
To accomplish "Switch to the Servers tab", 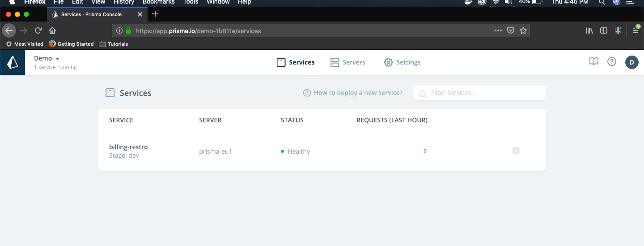I will pyautogui.click(x=347, y=62).
